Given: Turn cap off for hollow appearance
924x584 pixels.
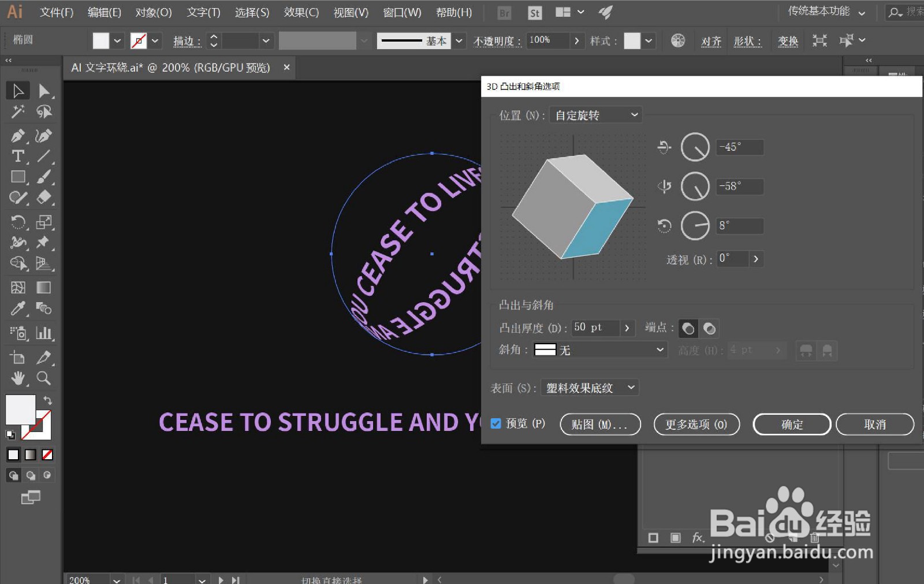Looking at the screenshot, I should pyautogui.click(x=709, y=329).
